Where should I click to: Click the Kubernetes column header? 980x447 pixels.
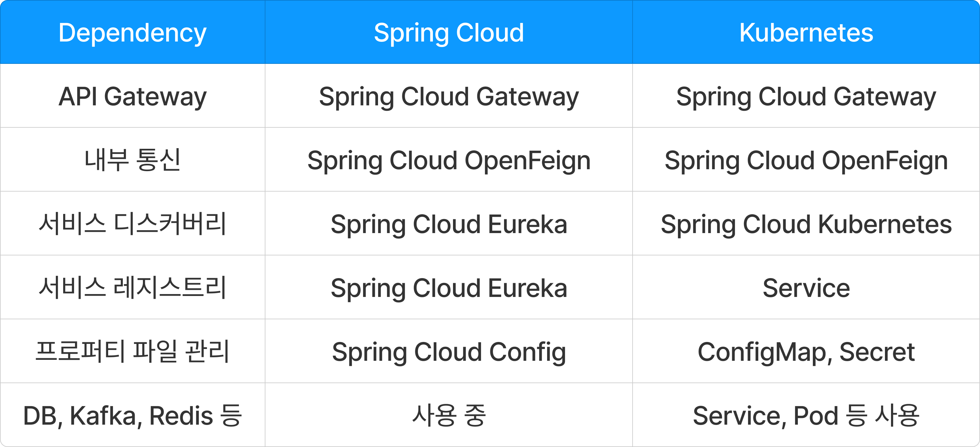[806, 33]
